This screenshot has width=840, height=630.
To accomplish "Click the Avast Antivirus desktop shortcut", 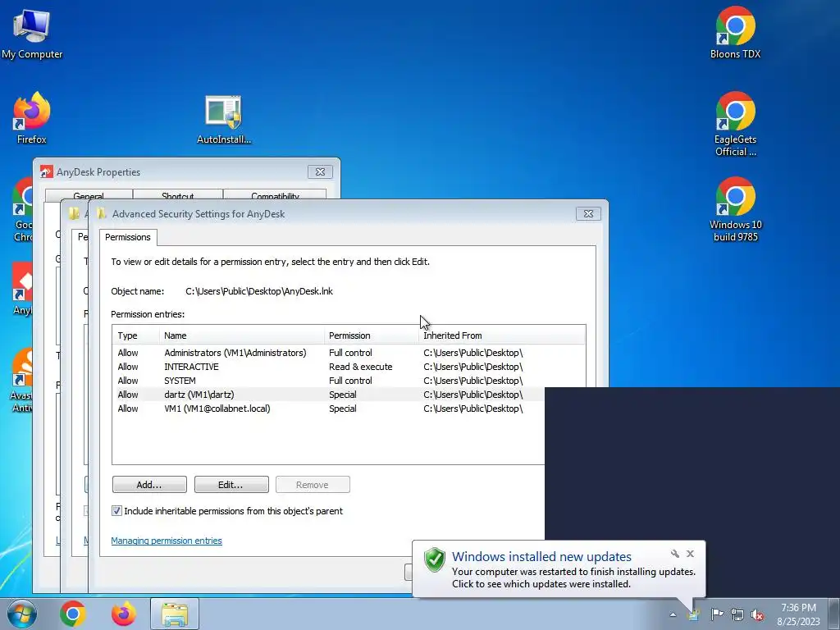I will [22, 381].
